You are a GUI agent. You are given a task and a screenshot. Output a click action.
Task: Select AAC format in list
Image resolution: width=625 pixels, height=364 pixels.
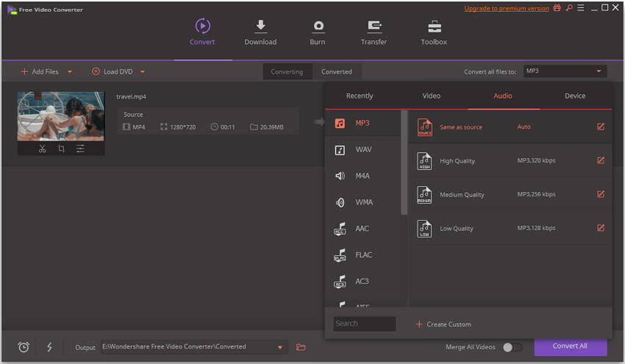(x=362, y=229)
